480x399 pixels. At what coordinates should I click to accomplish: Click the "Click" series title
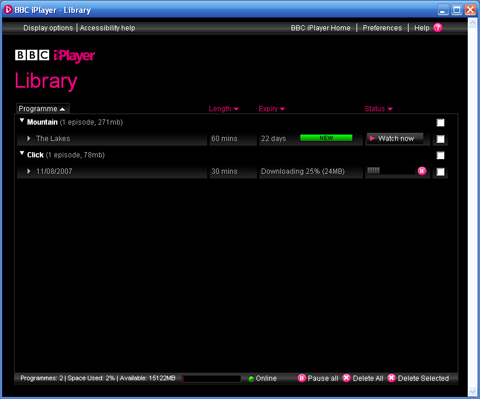pos(35,155)
